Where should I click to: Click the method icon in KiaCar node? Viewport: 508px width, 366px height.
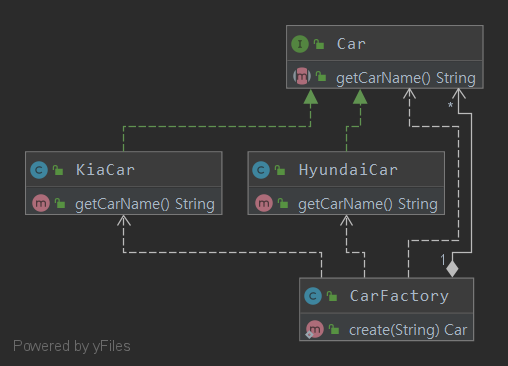[x=41, y=203]
